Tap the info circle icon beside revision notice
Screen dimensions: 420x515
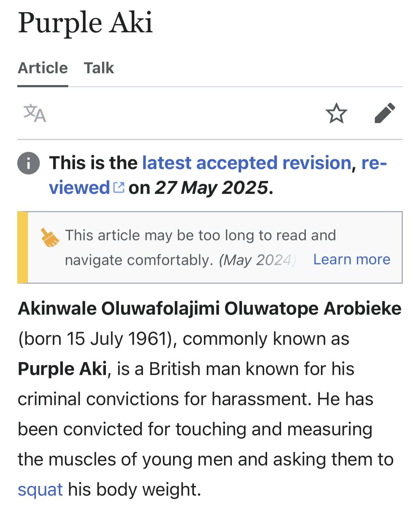tap(28, 163)
